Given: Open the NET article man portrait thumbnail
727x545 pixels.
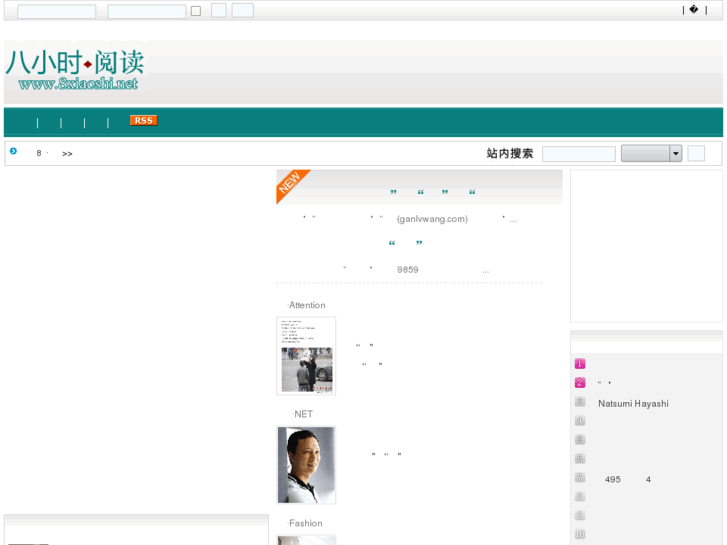Looking at the screenshot, I should [x=306, y=465].
